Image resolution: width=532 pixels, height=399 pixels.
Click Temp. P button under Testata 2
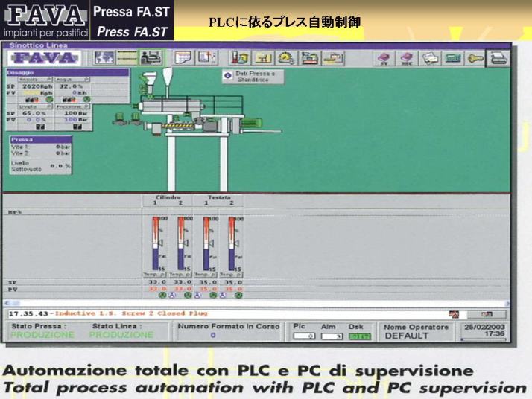(231, 275)
